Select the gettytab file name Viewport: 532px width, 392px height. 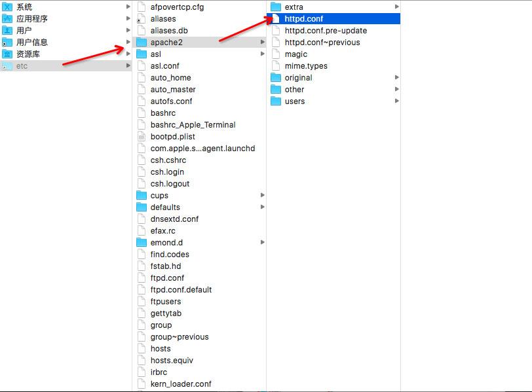166,313
